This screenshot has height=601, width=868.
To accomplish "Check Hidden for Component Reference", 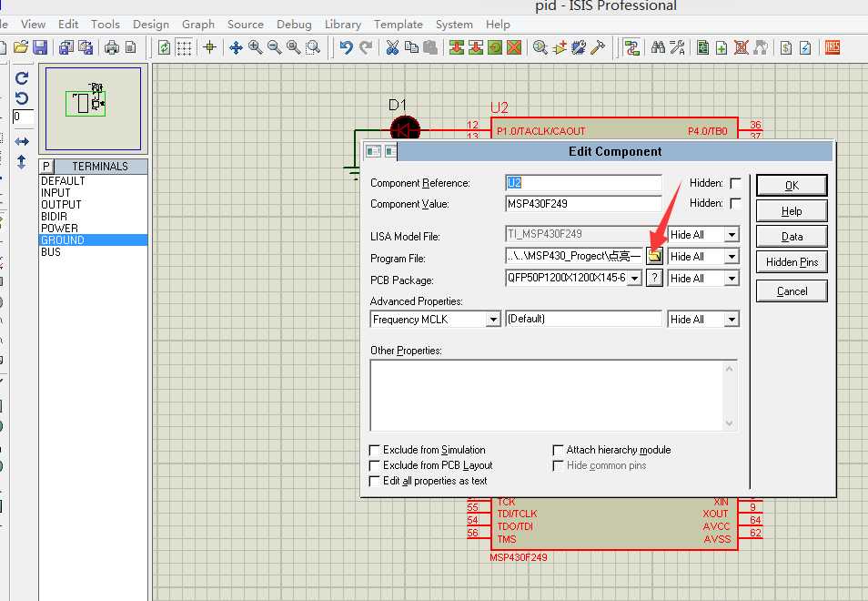I will [x=736, y=183].
